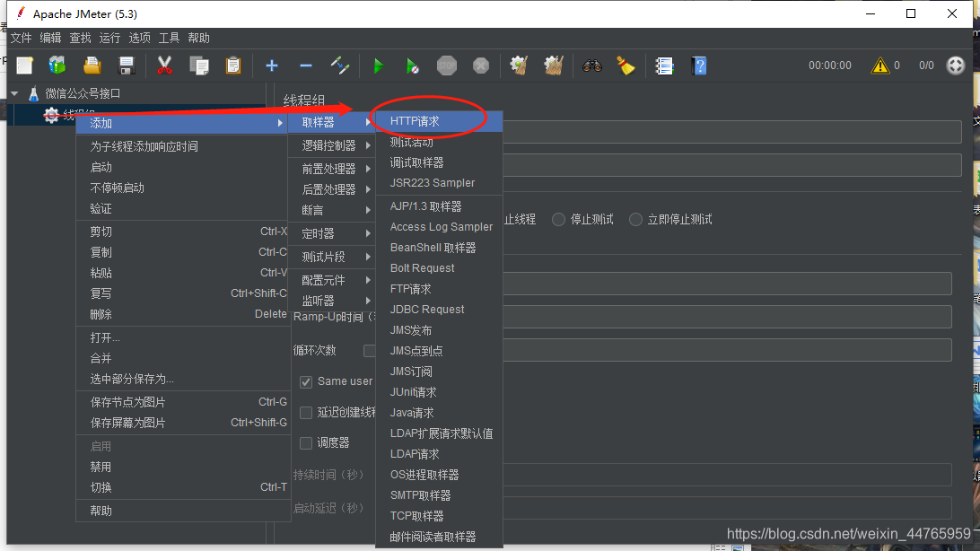Expand the 后置处理器 submenu
The height and width of the screenshot is (551, 980).
point(332,189)
